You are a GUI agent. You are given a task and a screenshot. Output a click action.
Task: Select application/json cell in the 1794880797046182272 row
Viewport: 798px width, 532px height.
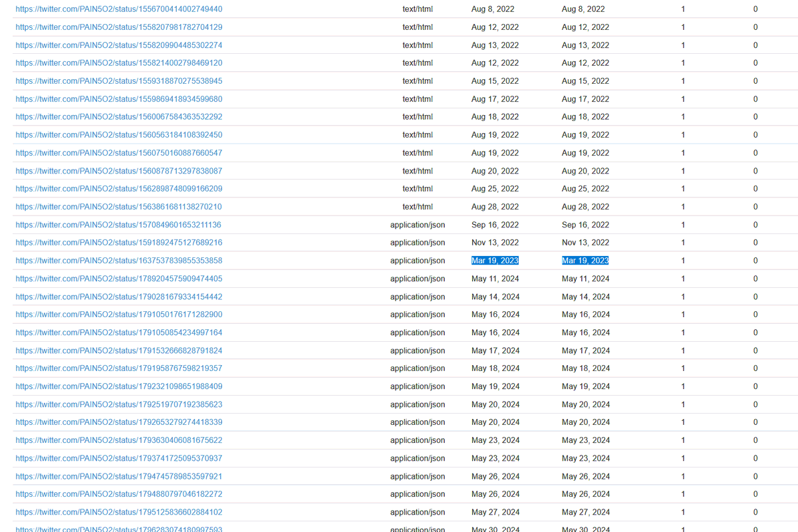pos(418,494)
